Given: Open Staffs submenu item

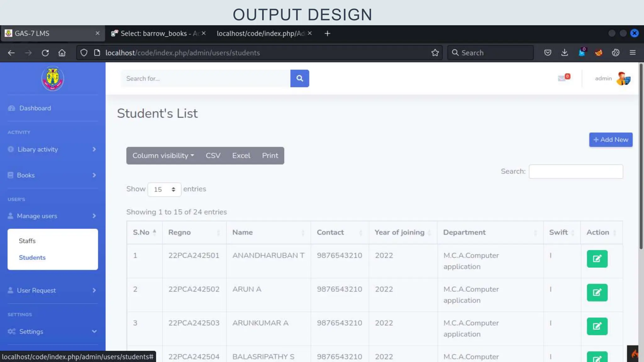Looking at the screenshot, I should (27, 241).
